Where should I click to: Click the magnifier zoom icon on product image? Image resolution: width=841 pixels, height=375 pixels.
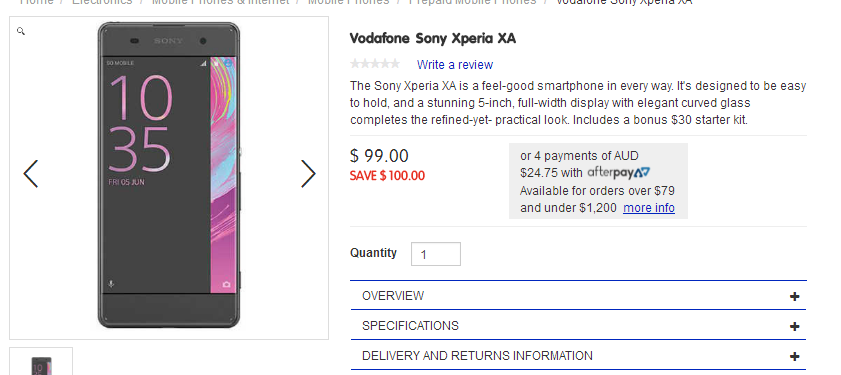pos(21,31)
